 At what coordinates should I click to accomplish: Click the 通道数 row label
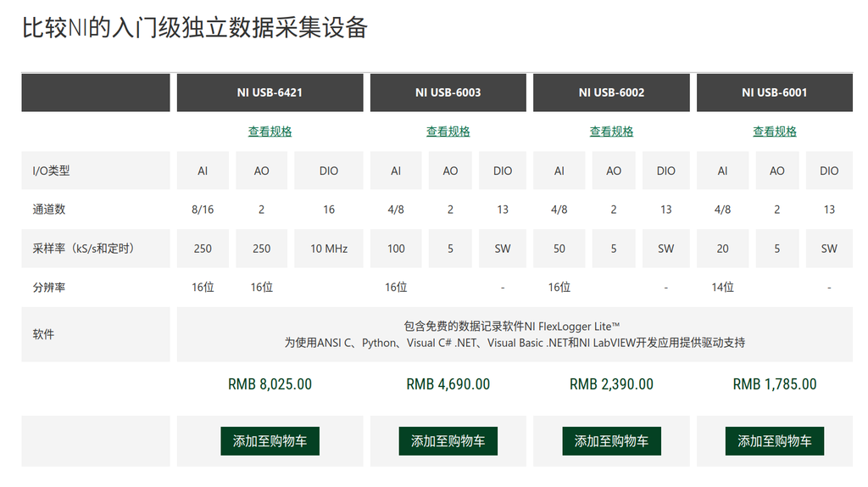(x=48, y=210)
